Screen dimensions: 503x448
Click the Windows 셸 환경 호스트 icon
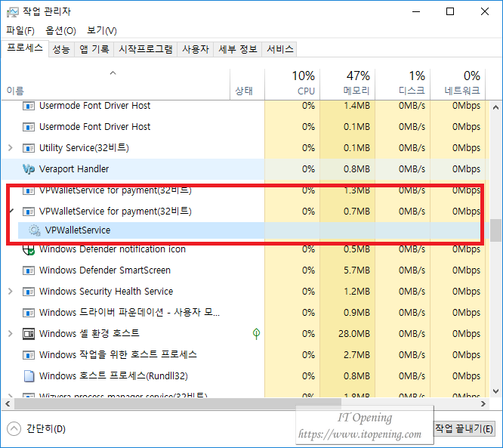click(29, 334)
